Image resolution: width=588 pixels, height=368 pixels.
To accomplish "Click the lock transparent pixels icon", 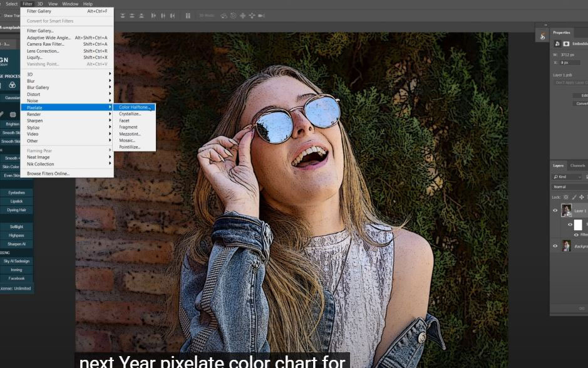I will pos(566,197).
